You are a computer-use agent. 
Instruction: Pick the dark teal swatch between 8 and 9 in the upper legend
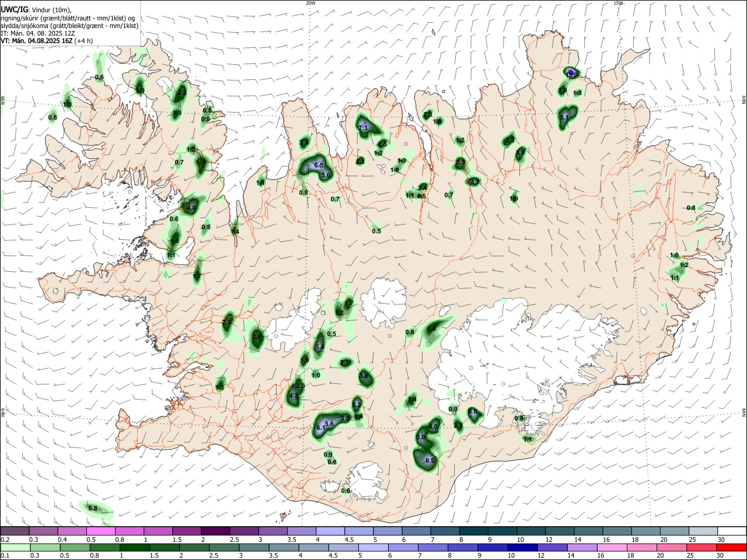tap(473, 531)
